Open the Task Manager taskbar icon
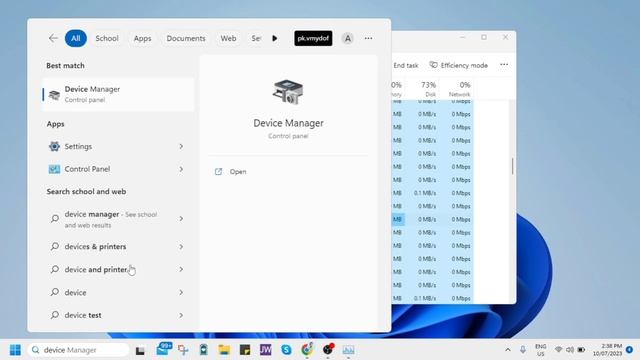The height and width of the screenshot is (360, 640). point(348,350)
